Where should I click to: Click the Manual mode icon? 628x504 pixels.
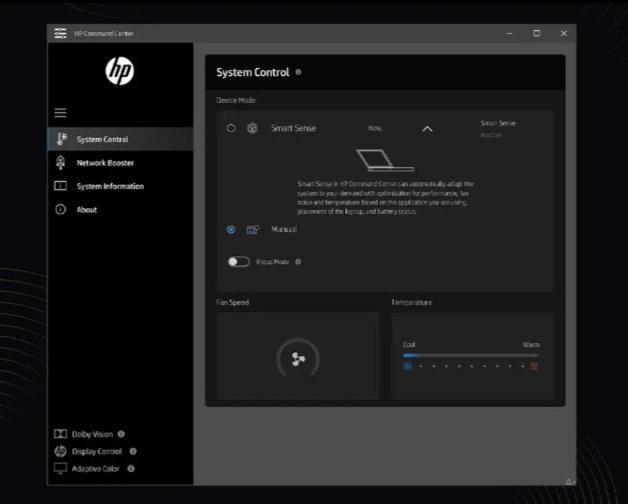[252, 229]
